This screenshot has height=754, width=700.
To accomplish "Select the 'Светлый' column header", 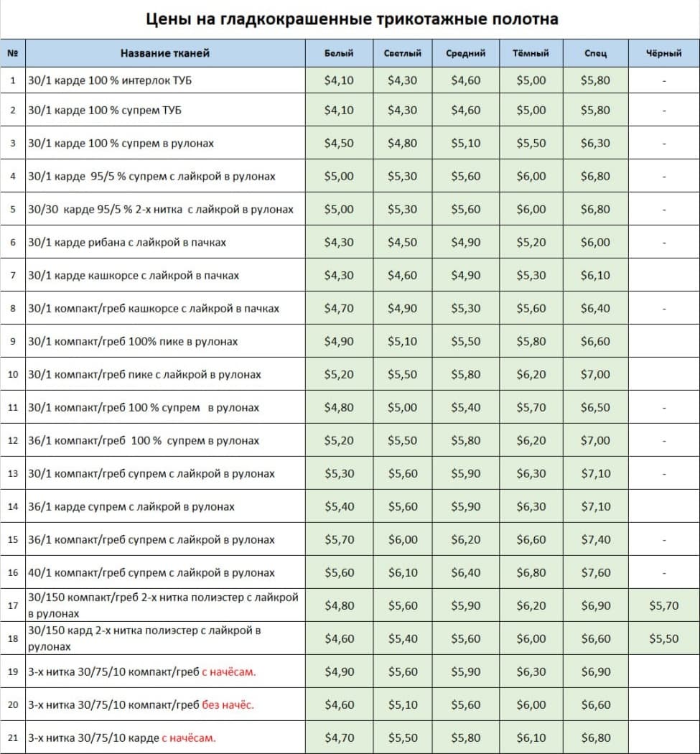I will pos(402,53).
